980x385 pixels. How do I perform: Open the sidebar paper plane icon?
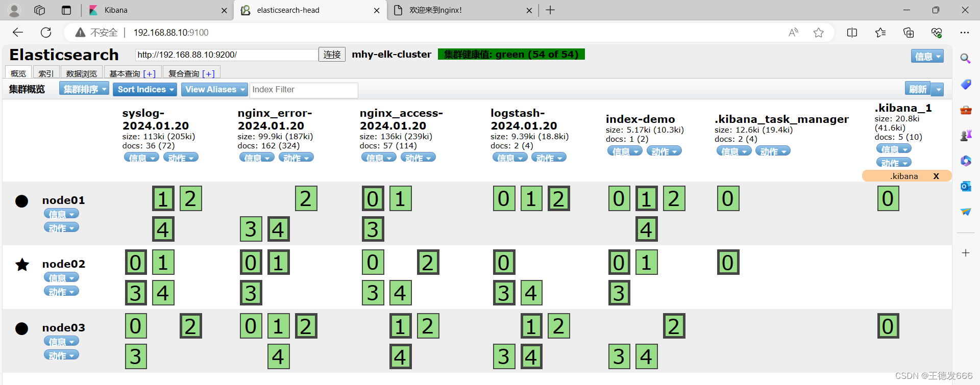click(x=966, y=212)
